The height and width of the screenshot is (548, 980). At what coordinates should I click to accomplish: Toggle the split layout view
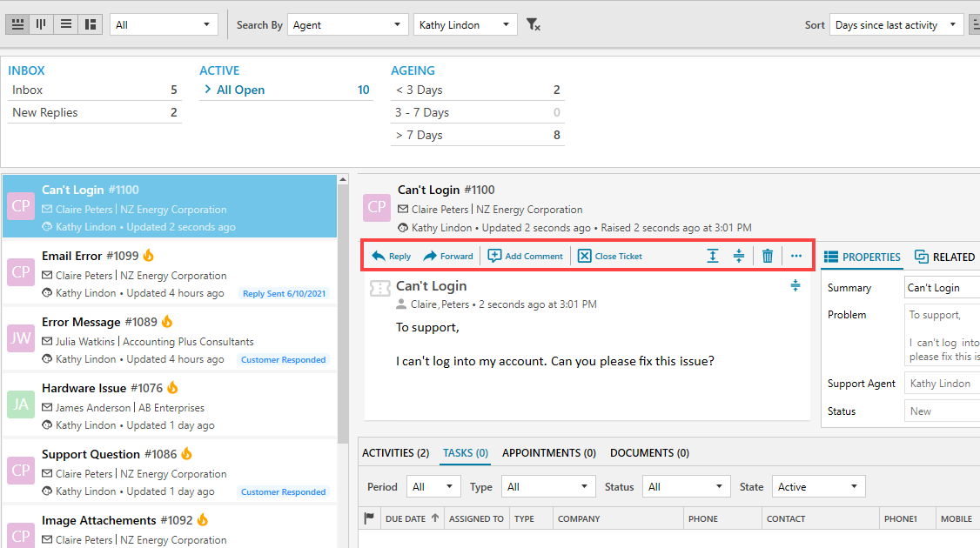click(91, 24)
